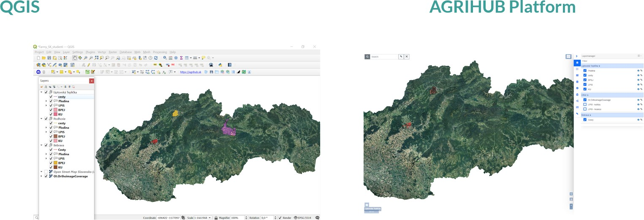
Task: Click the X button beside AGRIHUB search
Action: pos(407,56)
